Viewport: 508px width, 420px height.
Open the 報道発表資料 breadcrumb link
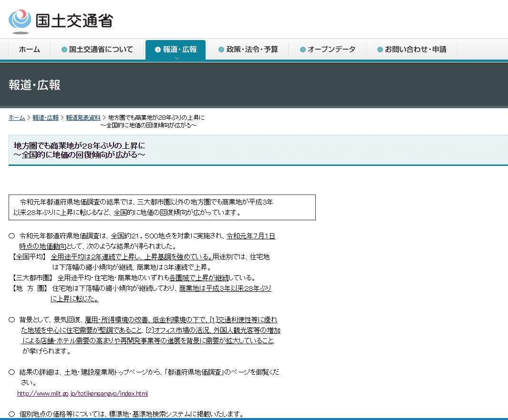[83, 117]
